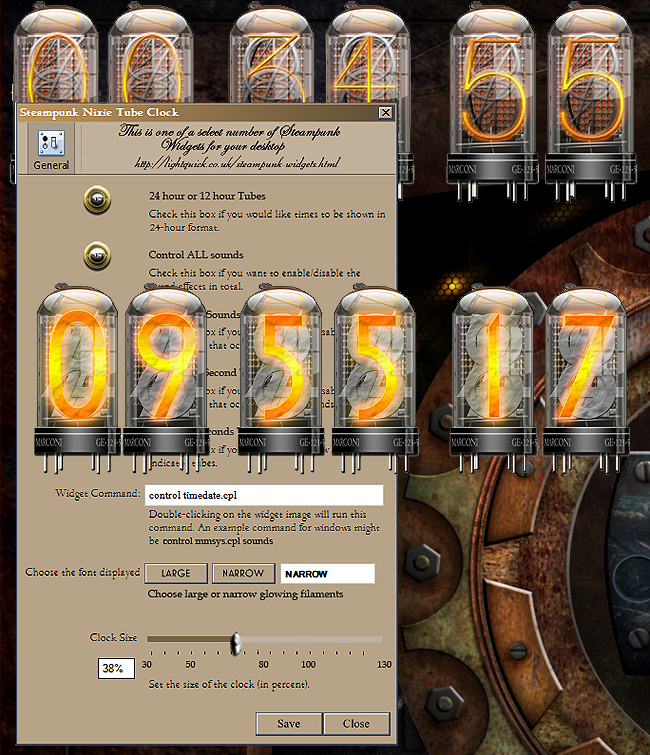Click the slider scale label 50
The image size is (650, 755).
[191, 664]
